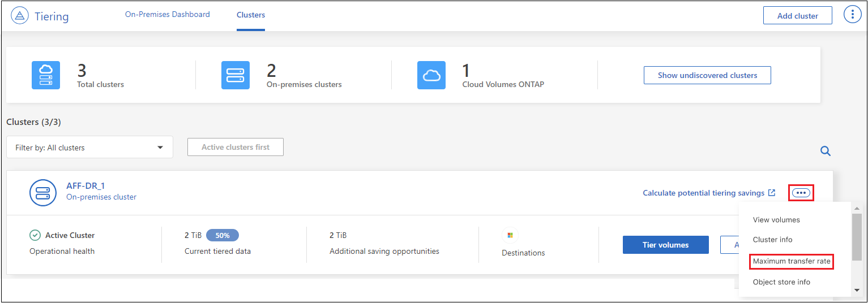Viewport: 868px width, 303px height.
Task: Click the Tiering logo icon
Action: [x=20, y=16]
